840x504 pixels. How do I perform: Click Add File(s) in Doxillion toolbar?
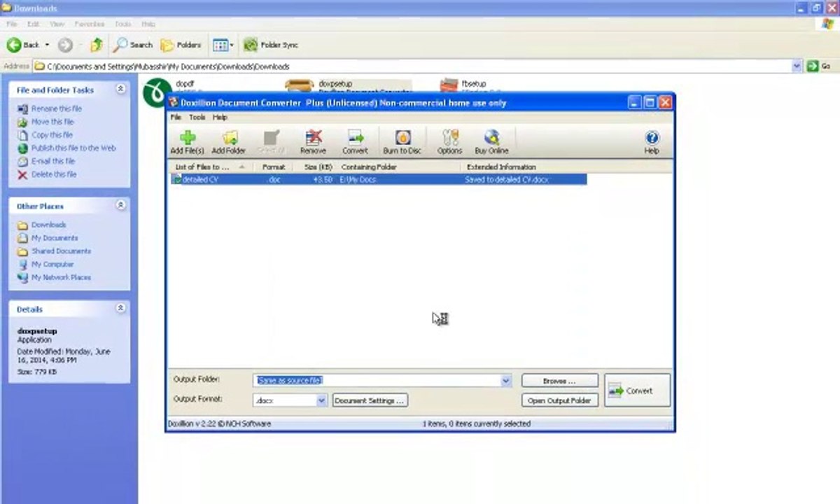187,142
